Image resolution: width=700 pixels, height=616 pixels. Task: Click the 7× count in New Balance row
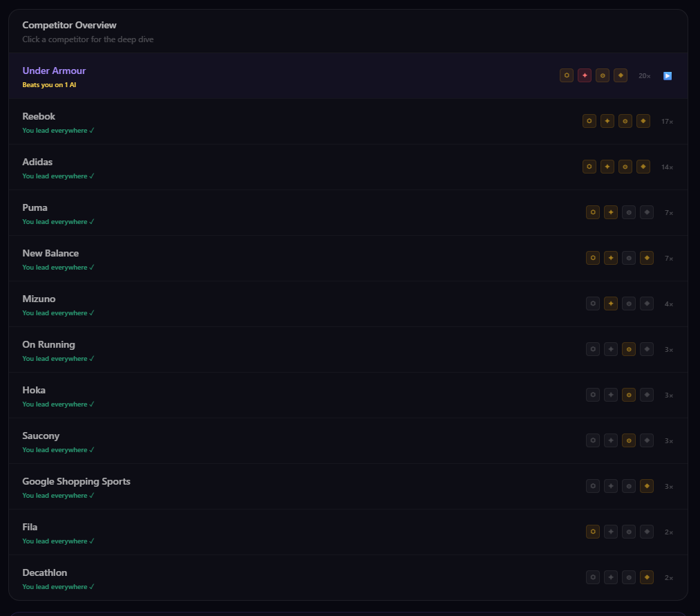(669, 258)
